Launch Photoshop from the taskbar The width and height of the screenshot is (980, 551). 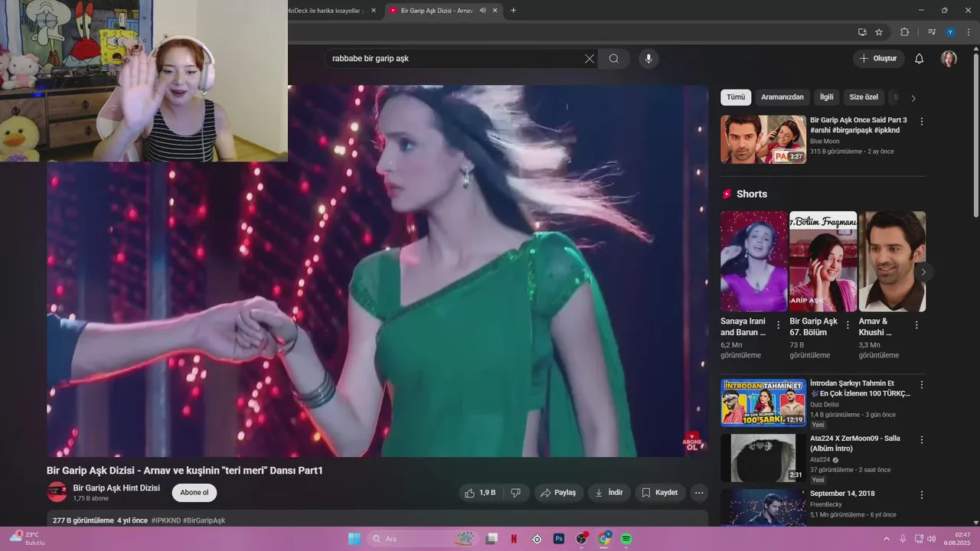(559, 539)
